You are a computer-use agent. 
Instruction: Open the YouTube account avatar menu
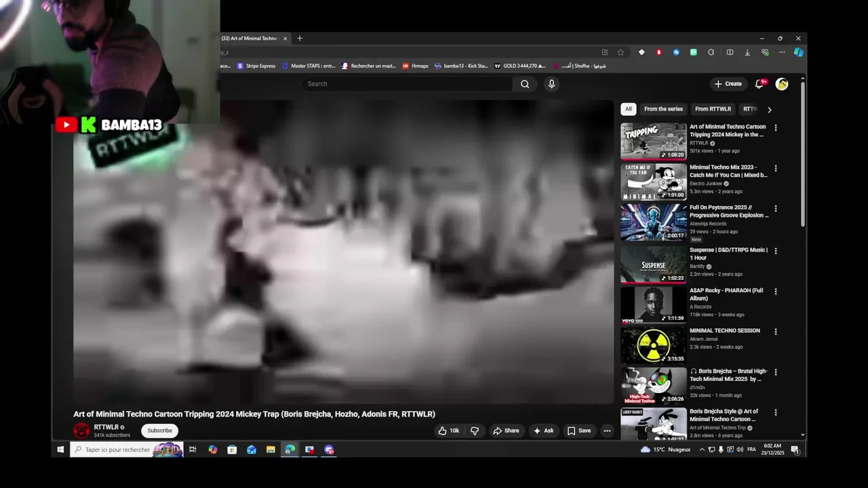782,84
